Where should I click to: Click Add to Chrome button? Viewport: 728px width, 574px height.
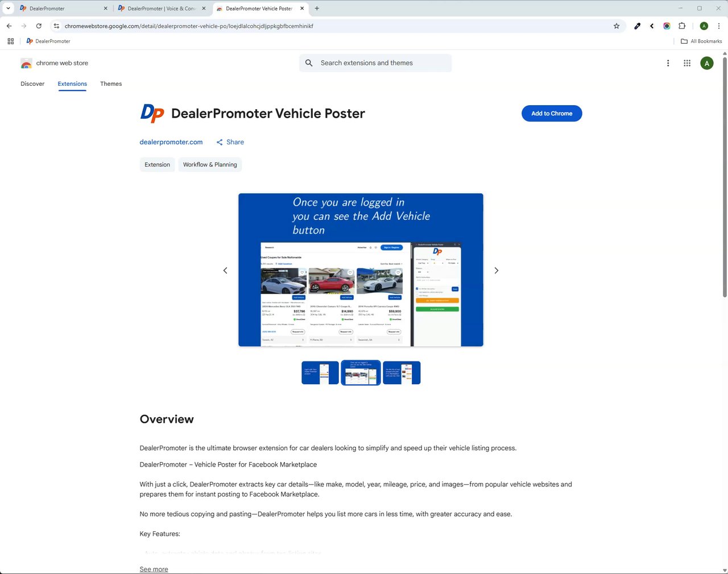click(552, 114)
